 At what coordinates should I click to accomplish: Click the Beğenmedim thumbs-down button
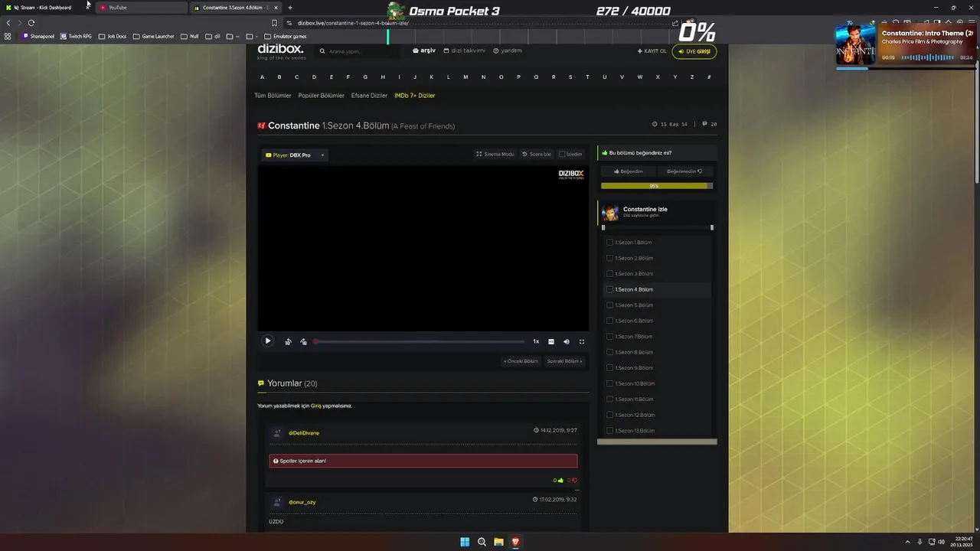coord(684,171)
